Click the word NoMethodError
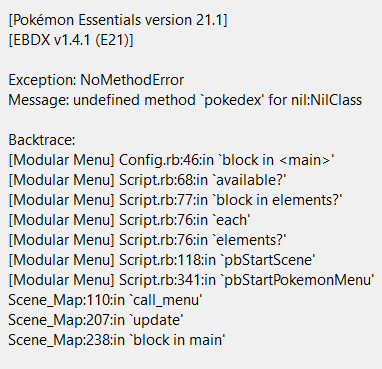This screenshot has height=369, width=382. pyautogui.click(x=132, y=80)
